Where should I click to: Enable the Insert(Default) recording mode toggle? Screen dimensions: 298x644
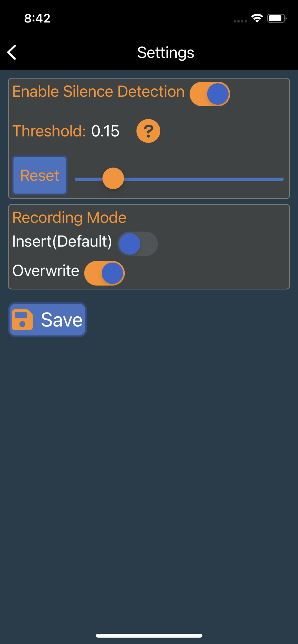pos(137,244)
